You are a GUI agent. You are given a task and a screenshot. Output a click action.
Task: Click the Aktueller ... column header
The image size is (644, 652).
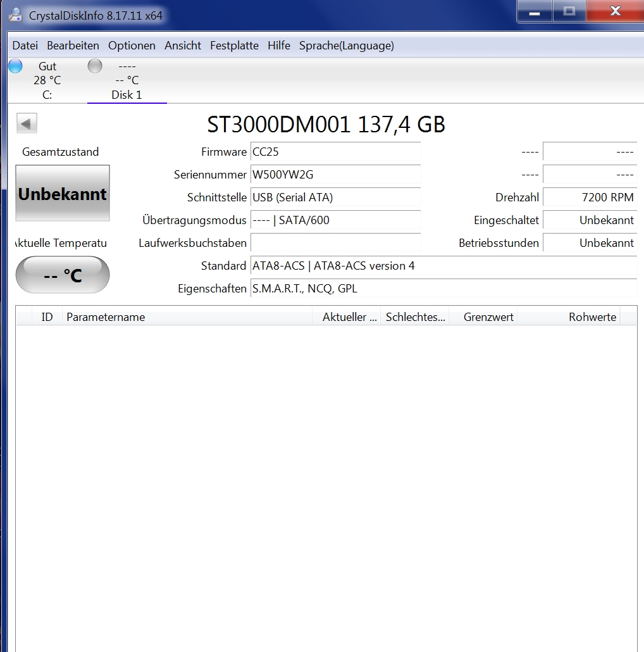click(347, 317)
